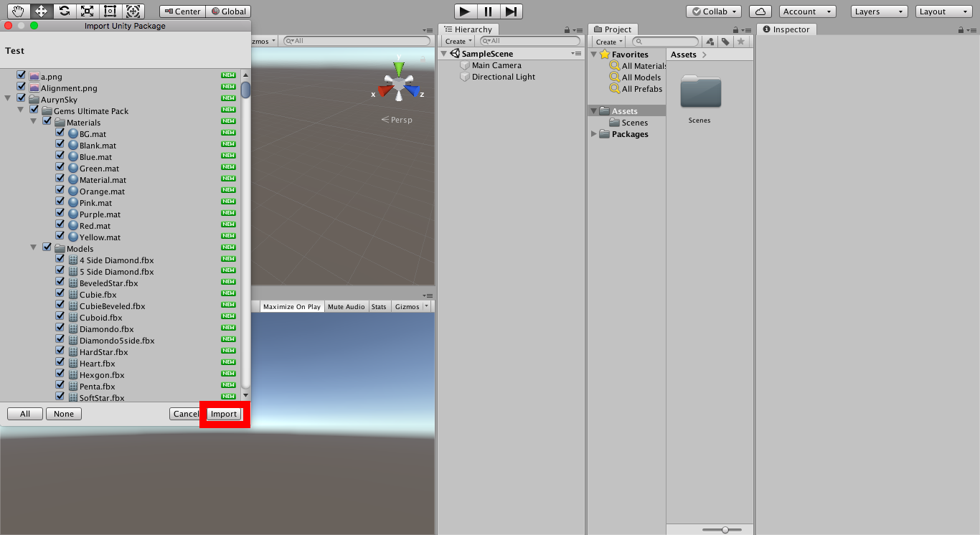Image resolution: width=980 pixels, height=535 pixels.
Task: Open the Cloud services button
Action: (x=760, y=11)
